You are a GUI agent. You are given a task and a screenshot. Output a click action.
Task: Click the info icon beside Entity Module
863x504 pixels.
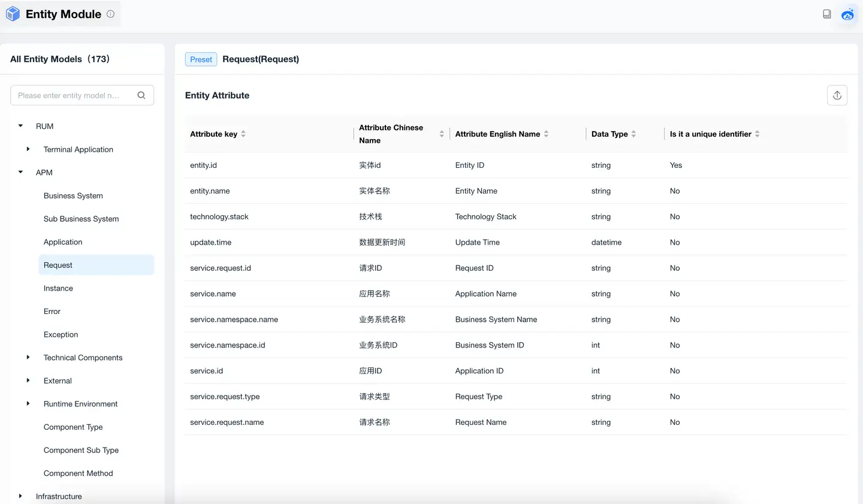pos(111,14)
